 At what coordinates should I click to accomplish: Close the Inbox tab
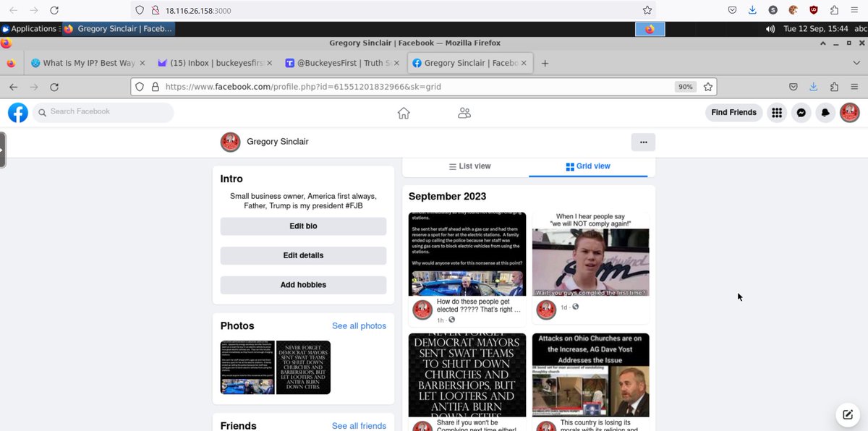click(x=269, y=63)
